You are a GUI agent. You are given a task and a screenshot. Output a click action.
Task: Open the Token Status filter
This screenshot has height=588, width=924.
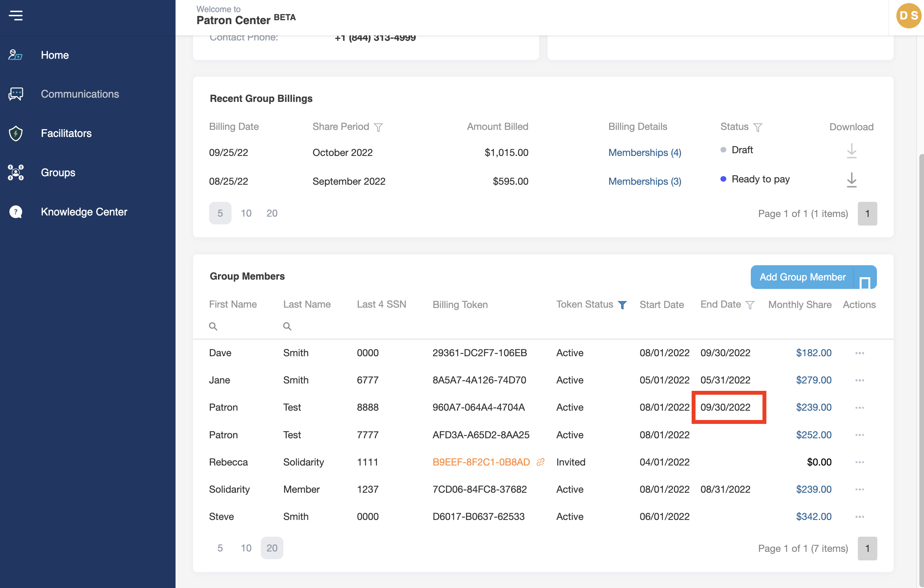(622, 305)
